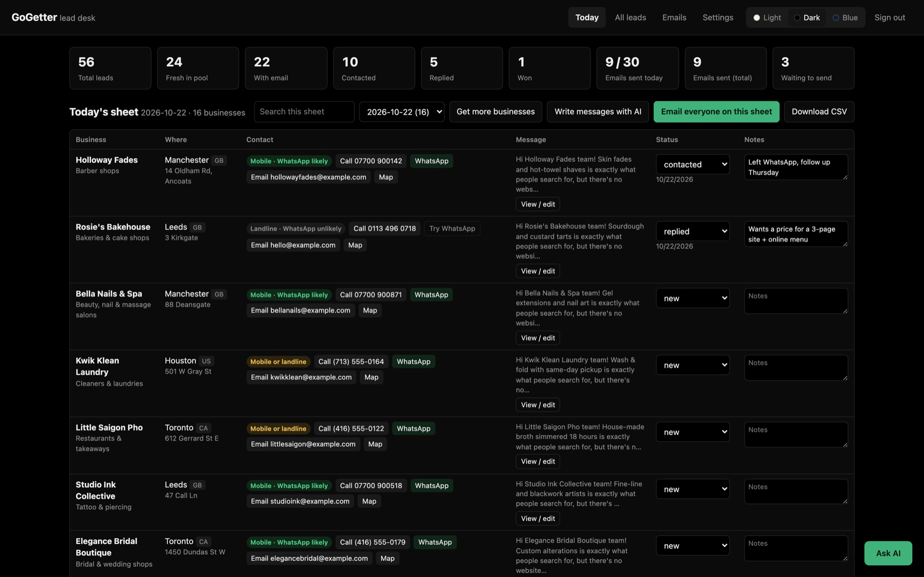Screen dimensions: 924x577
Task: Email hollowayfades@example.com
Action: click(x=308, y=177)
